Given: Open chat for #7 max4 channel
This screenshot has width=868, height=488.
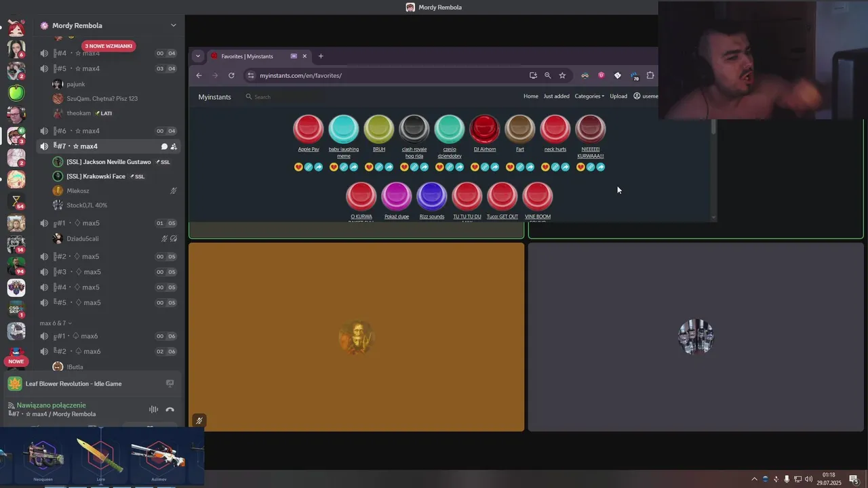Looking at the screenshot, I should 164,146.
